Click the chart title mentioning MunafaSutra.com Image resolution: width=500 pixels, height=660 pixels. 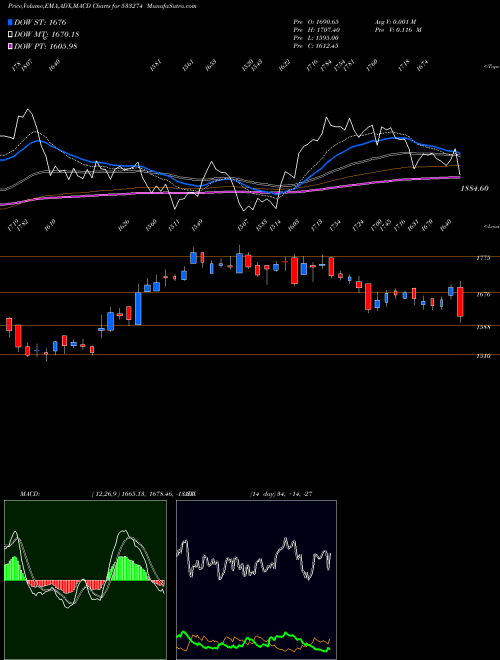click(102, 6)
